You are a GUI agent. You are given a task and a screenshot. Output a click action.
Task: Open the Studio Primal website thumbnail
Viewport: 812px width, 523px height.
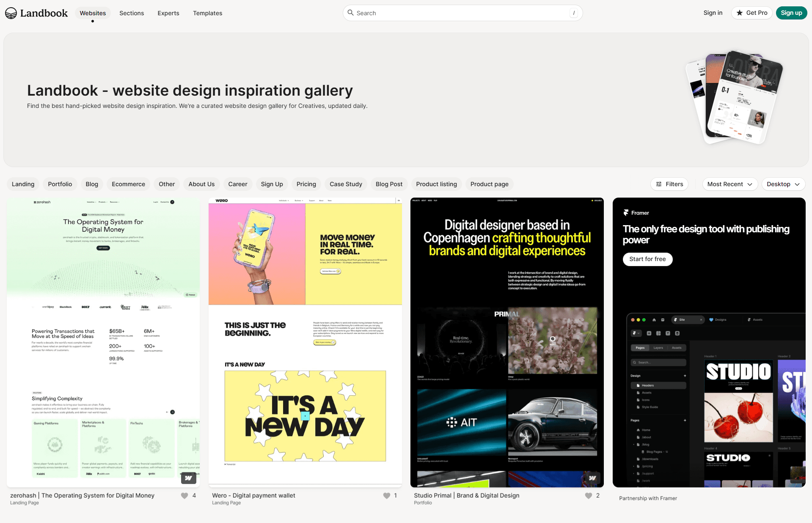[507, 342]
